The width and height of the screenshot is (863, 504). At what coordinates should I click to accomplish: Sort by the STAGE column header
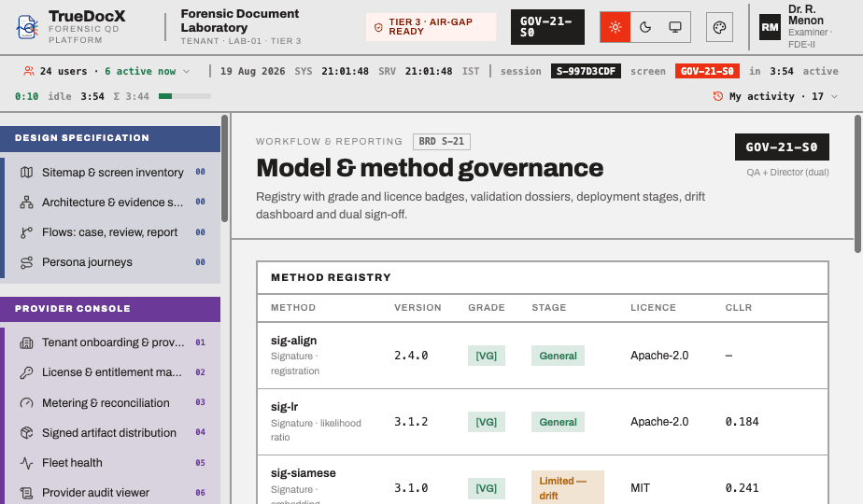pyautogui.click(x=549, y=308)
